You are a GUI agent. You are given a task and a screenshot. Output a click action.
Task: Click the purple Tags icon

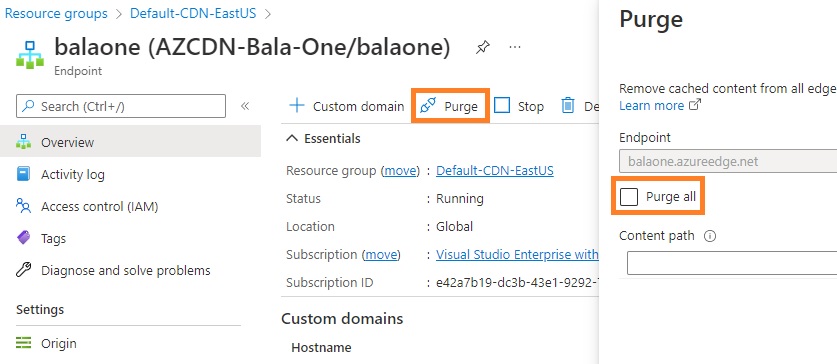[x=23, y=238]
